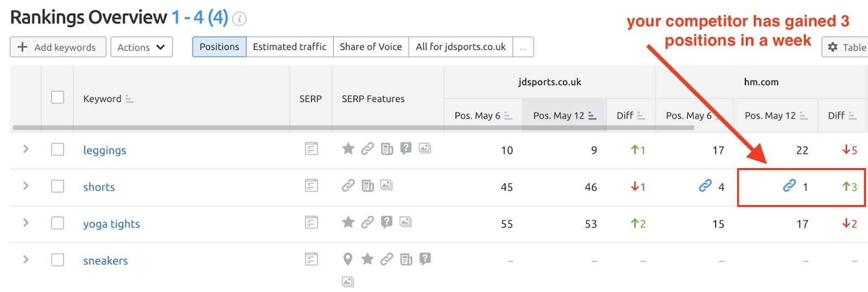
Task: Open the shorts keyword link
Action: pos(99,187)
